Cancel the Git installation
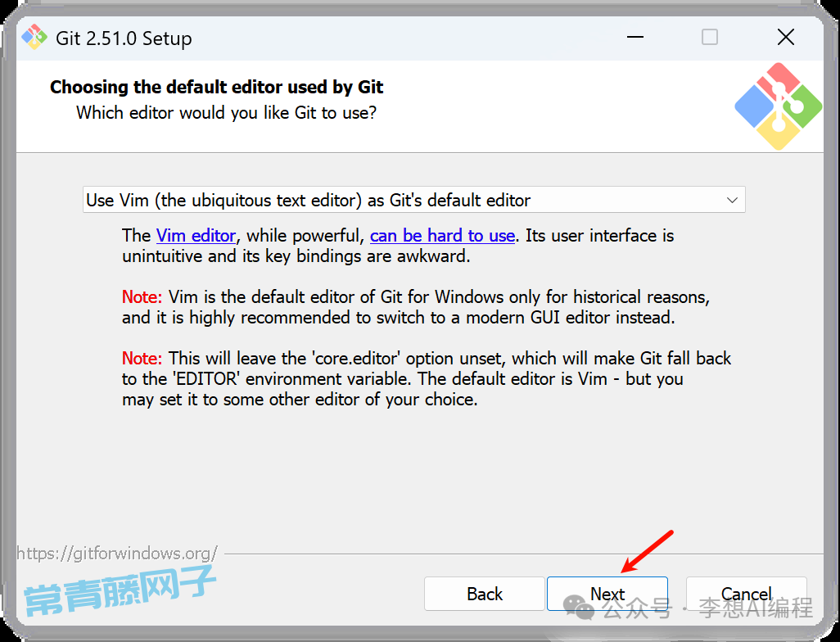Viewport: 840px width, 642px height. pos(746,594)
